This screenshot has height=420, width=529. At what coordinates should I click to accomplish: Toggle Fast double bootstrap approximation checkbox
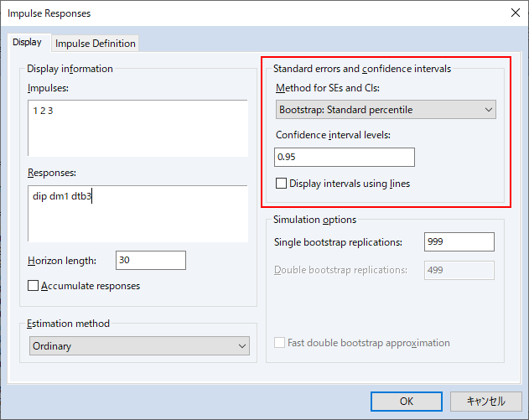click(x=279, y=343)
